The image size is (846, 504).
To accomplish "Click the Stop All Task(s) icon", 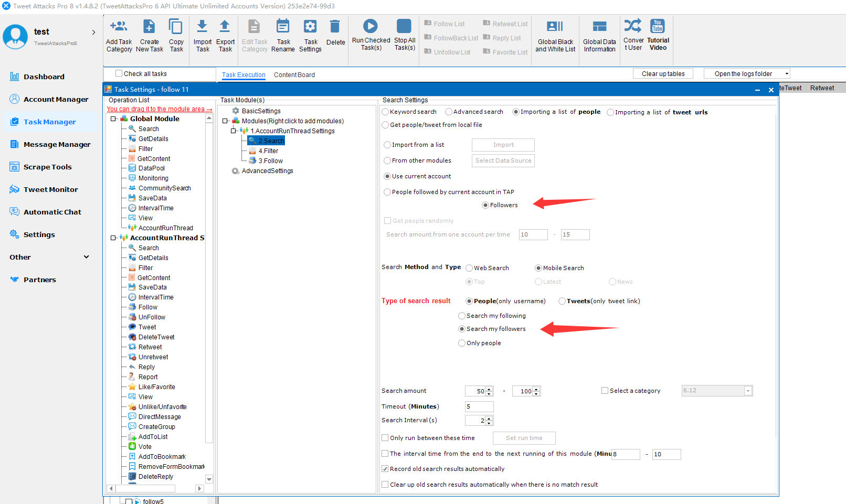I will (404, 26).
